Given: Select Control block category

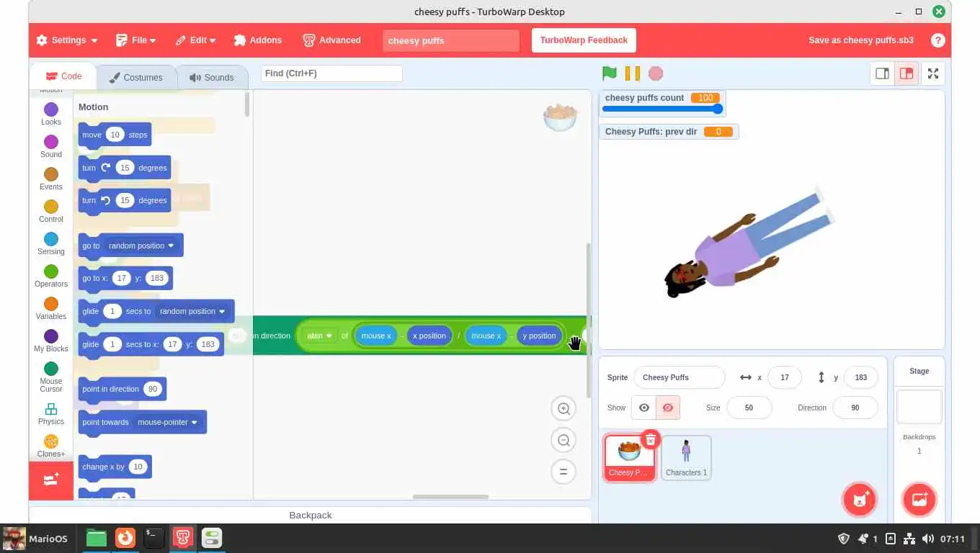Looking at the screenshot, I should pyautogui.click(x=51, y=211).
